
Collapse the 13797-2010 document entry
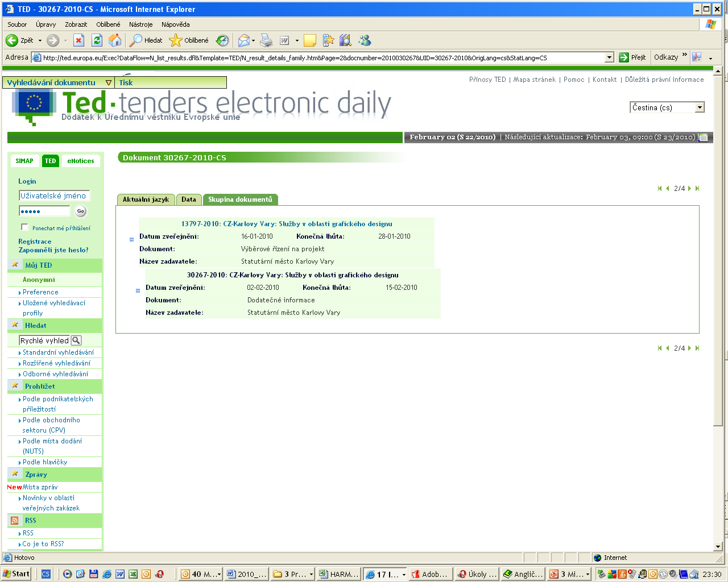[131, 240]
